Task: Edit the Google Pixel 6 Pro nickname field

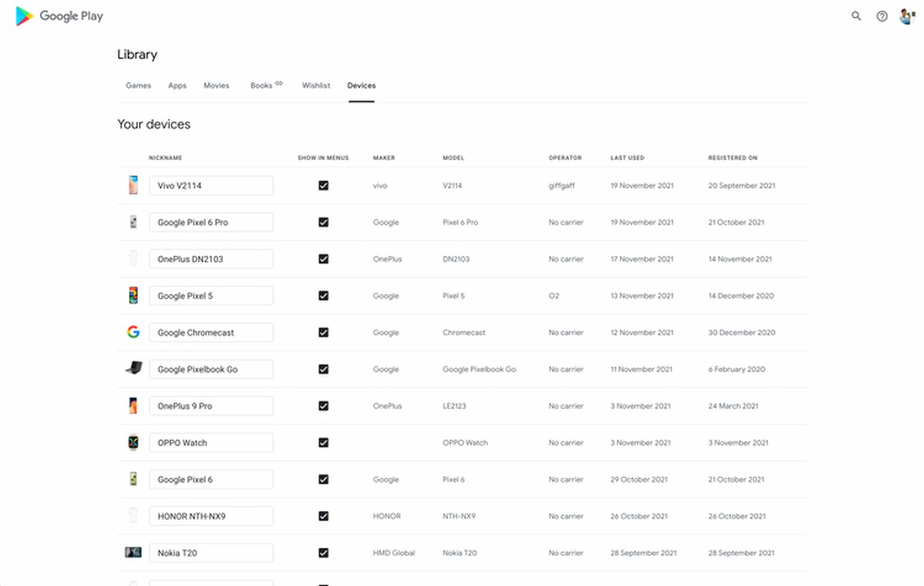Action: click(211, 222)
